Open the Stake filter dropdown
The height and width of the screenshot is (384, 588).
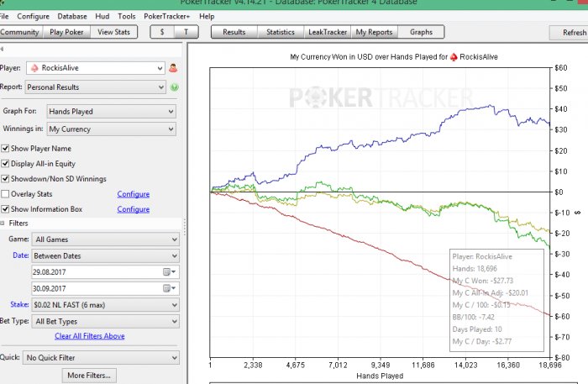pos(105,305)
